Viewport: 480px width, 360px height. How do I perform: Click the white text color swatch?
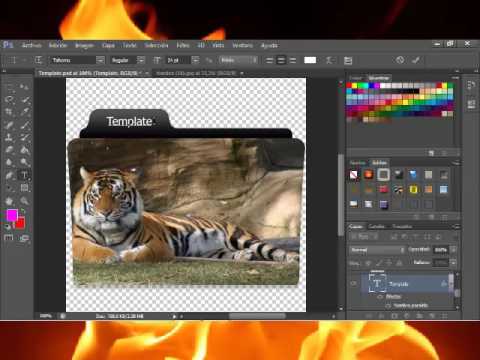pyautogui.click(x=310, y=60)
